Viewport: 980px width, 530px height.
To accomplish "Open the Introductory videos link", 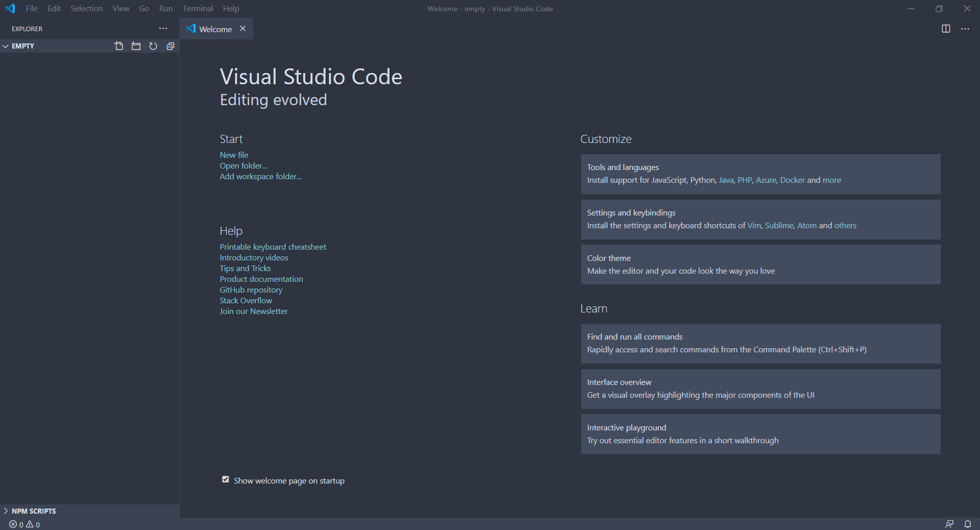I will tap(254, 257).
